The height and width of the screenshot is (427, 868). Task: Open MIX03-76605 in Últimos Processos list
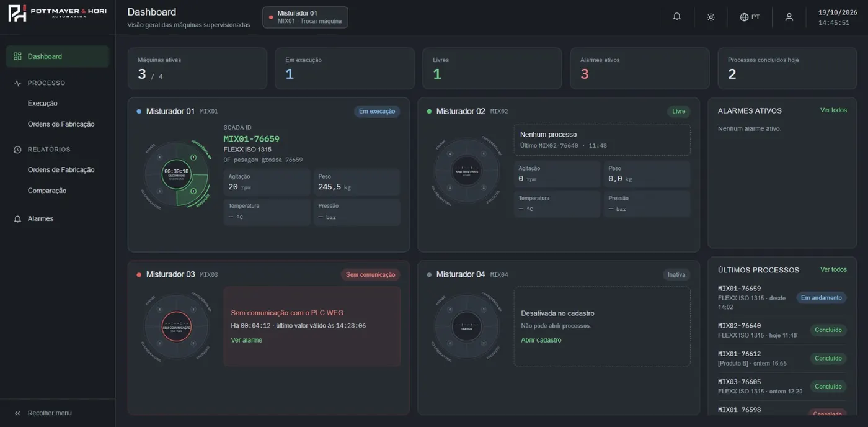click(x=782, y=386)
